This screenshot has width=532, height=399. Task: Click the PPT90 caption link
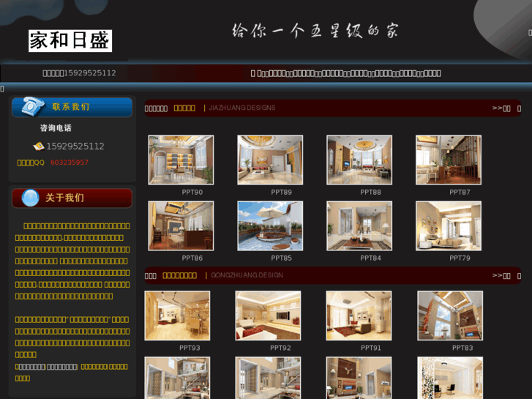coord(192,193)
